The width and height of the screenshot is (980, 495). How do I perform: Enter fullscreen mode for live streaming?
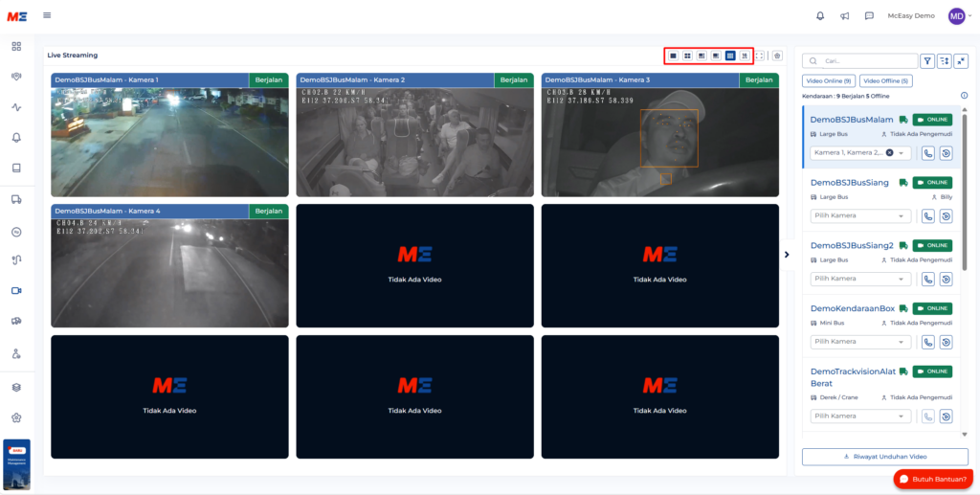point(759,56)
